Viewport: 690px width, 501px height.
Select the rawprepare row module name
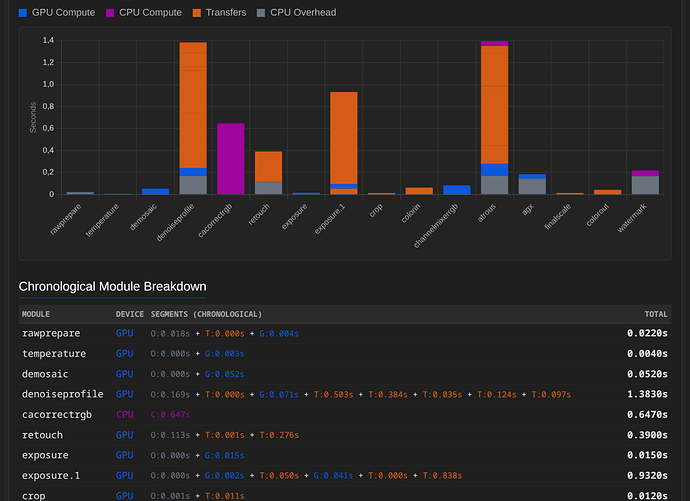[51, 333]
